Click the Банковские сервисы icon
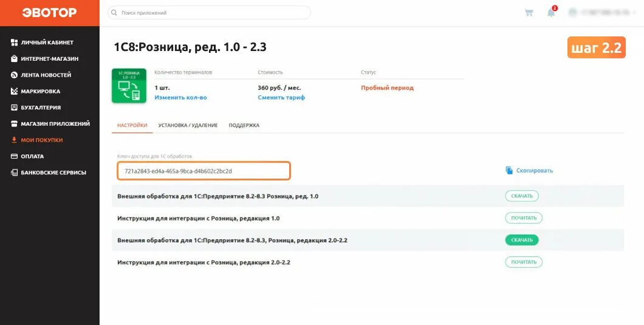Screen dimensions: 644x325 [x=14, y=173]
